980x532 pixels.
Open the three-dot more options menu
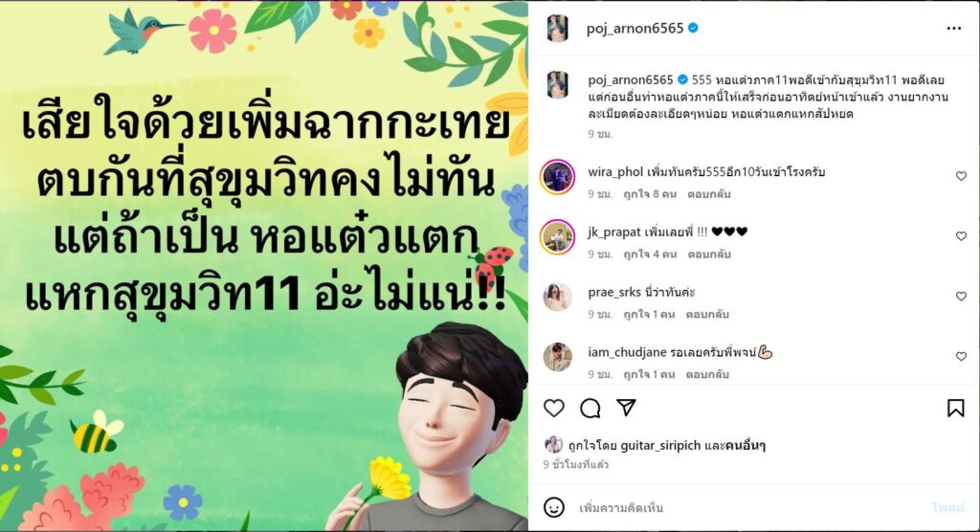(x=953, y=28)
